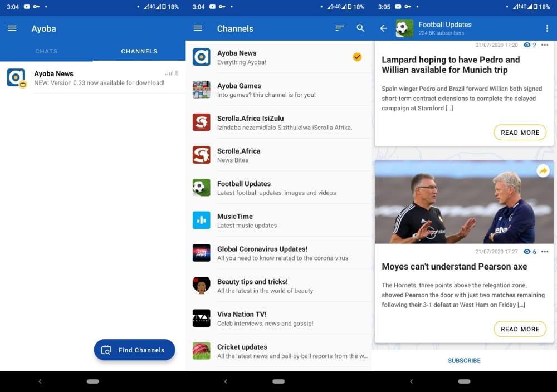Read more of the Lampard article
557x392 pixels.
(520, 133)
